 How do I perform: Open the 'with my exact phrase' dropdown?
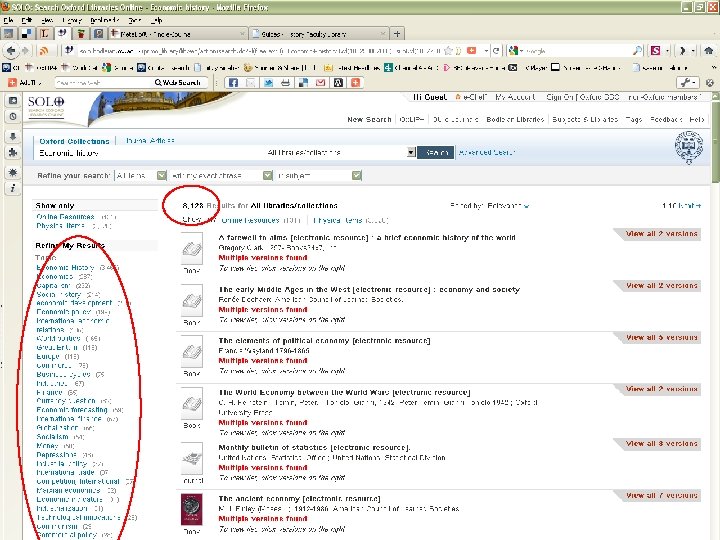[221, 175]
